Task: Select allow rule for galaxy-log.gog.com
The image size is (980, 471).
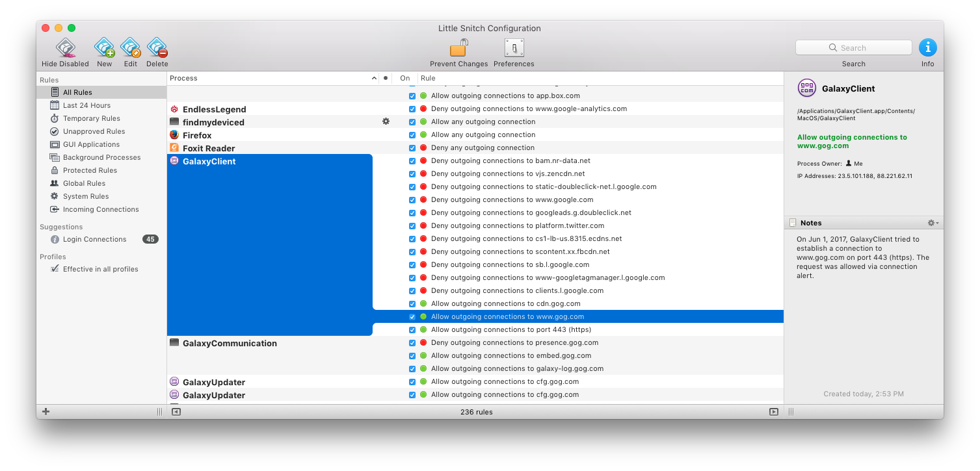Action: pos(517,368)
